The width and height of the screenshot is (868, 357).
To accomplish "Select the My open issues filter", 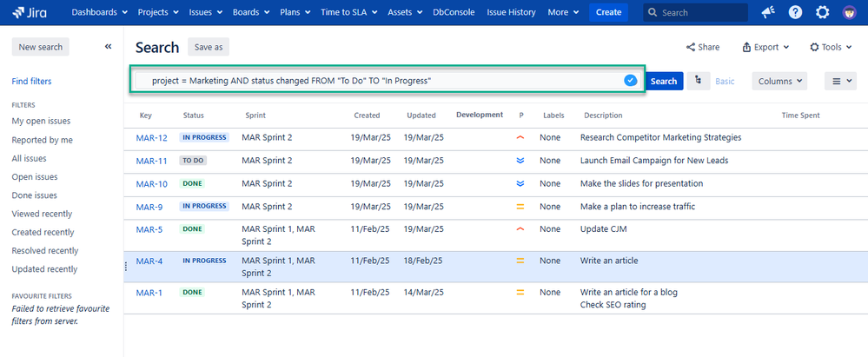I will (x=41, y=121).
